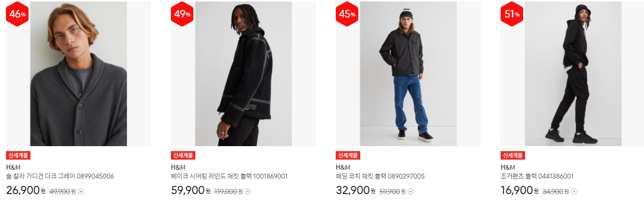The image size is (644, 206).
Task: Click 신세계몰 tag under shearling jacket
Action: [x=183, y=156]
